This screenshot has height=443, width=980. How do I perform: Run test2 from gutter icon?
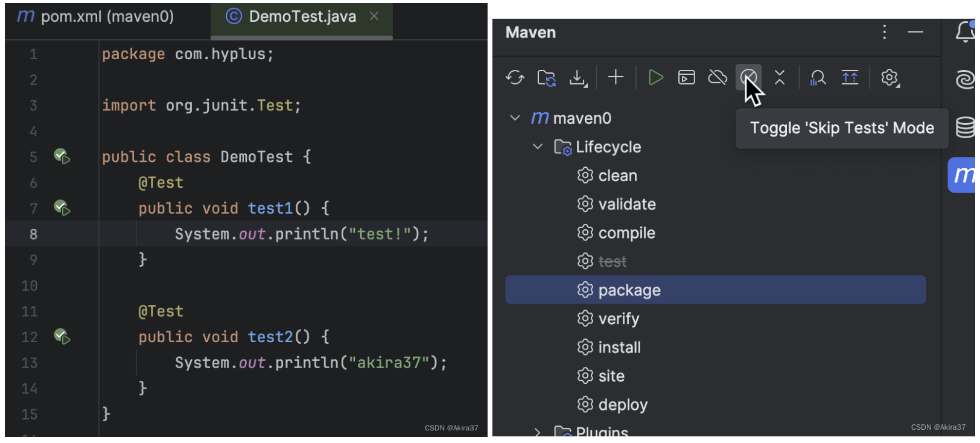62,337
